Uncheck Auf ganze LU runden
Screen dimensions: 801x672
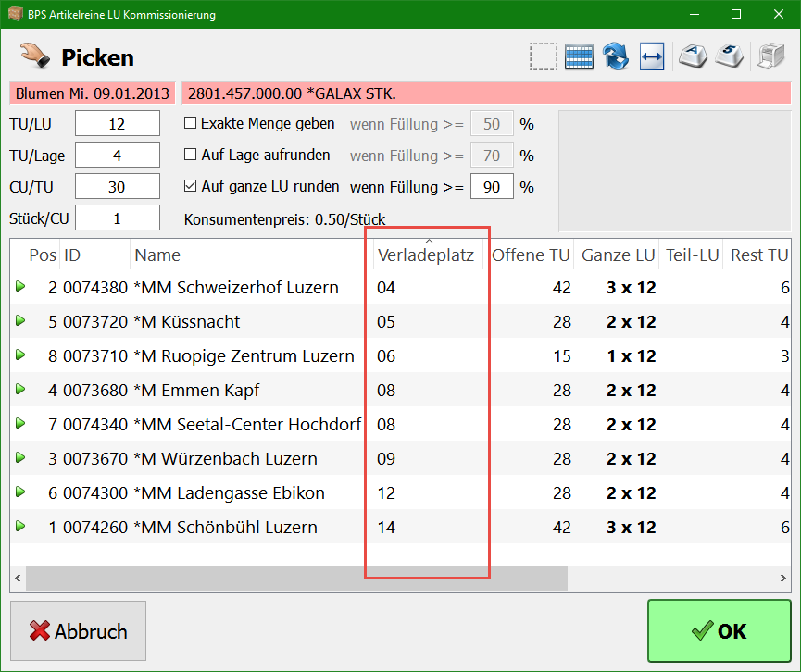pos(191,186)
